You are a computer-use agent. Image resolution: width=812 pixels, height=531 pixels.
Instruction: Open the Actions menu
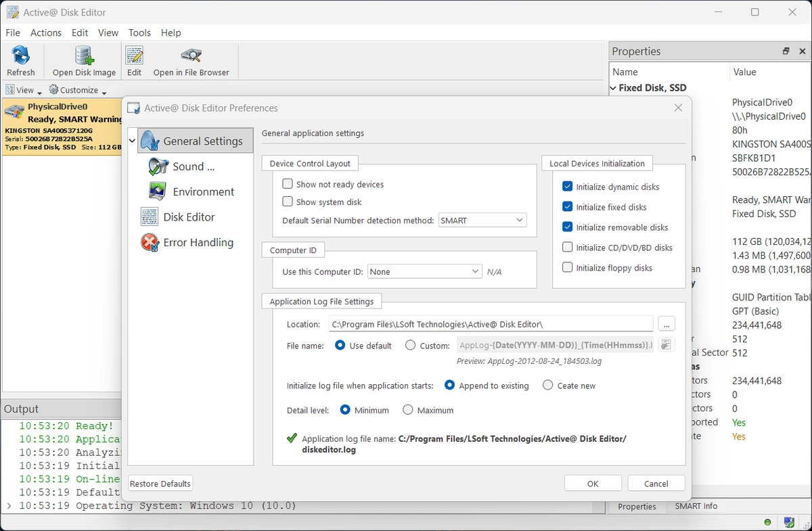(x=46, y=32)
